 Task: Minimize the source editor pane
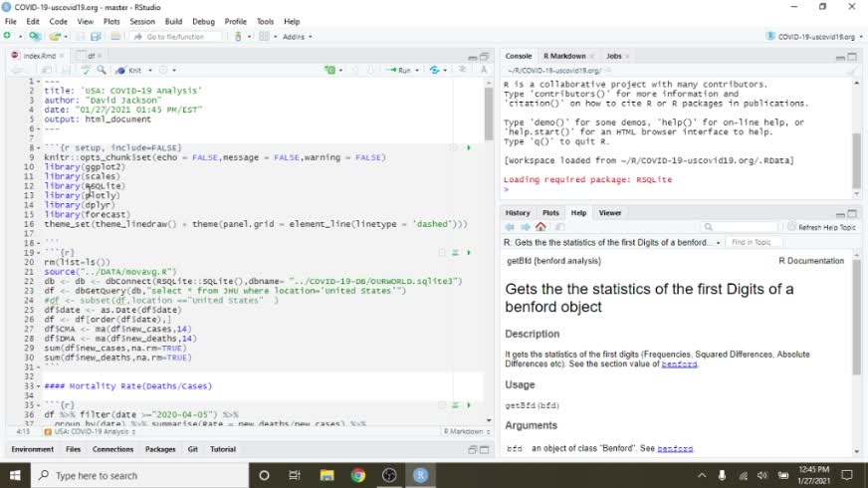[472, 57]
